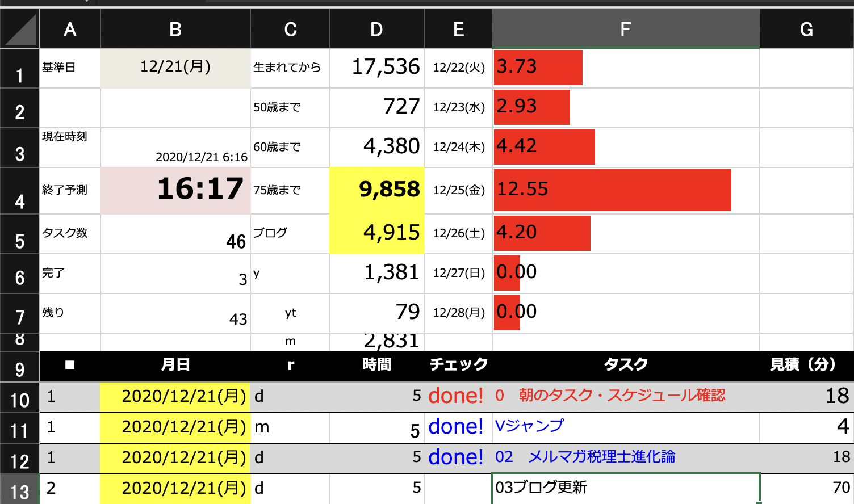Click the done! cell beside Vジャンプ
The height and width of the screenshot is (504, 854).
458,427
